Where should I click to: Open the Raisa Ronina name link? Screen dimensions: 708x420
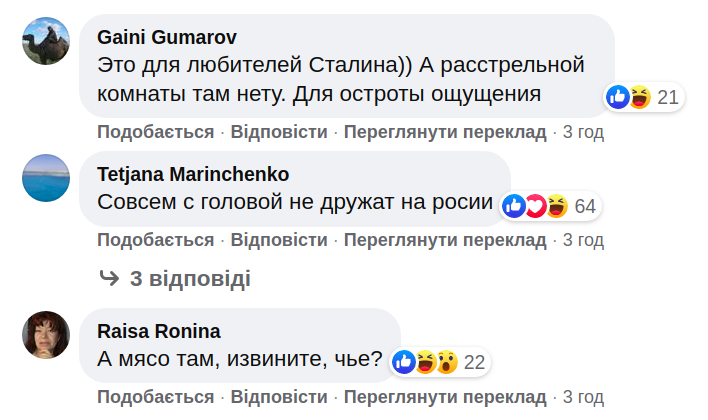tap(159, 331)
